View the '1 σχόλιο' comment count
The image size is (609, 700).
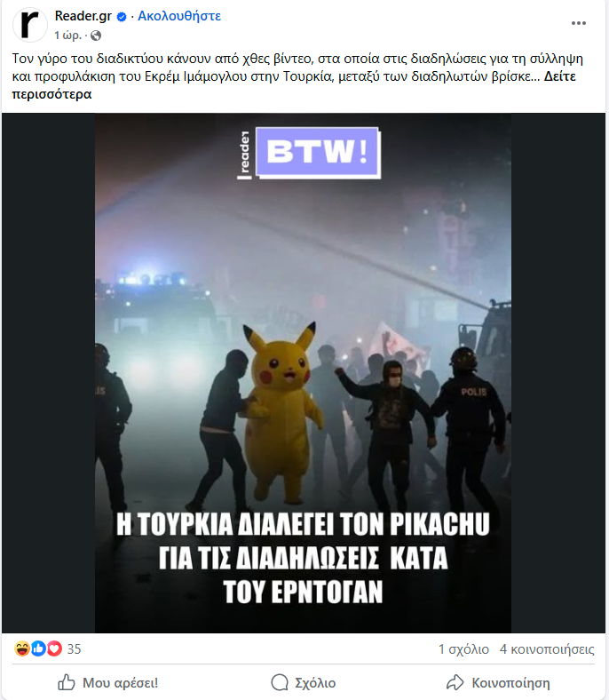463,649
